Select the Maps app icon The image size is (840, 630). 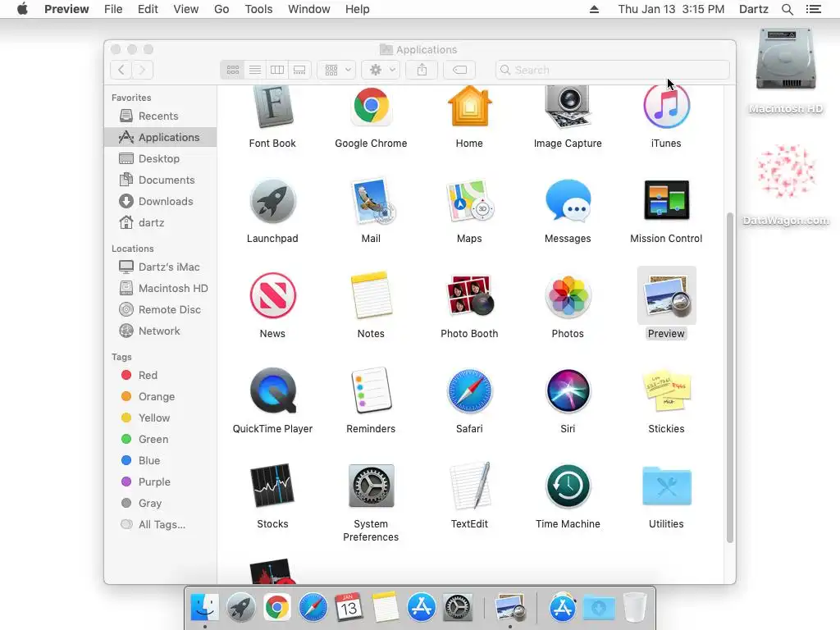coord(469,201)
